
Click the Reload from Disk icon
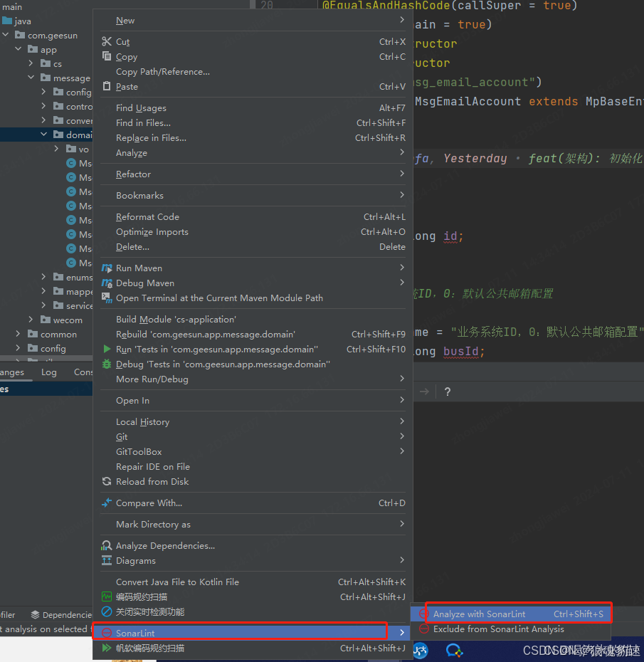[107, 481]
